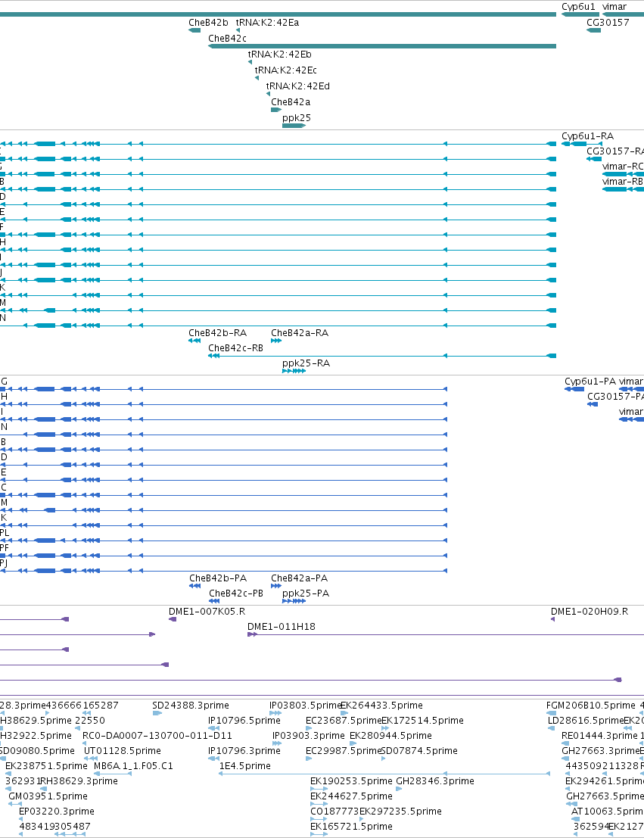The height and width of the screenshot is (838, 644).
Task: Click the CheB42b gene label
Action: tap(208, 23)
